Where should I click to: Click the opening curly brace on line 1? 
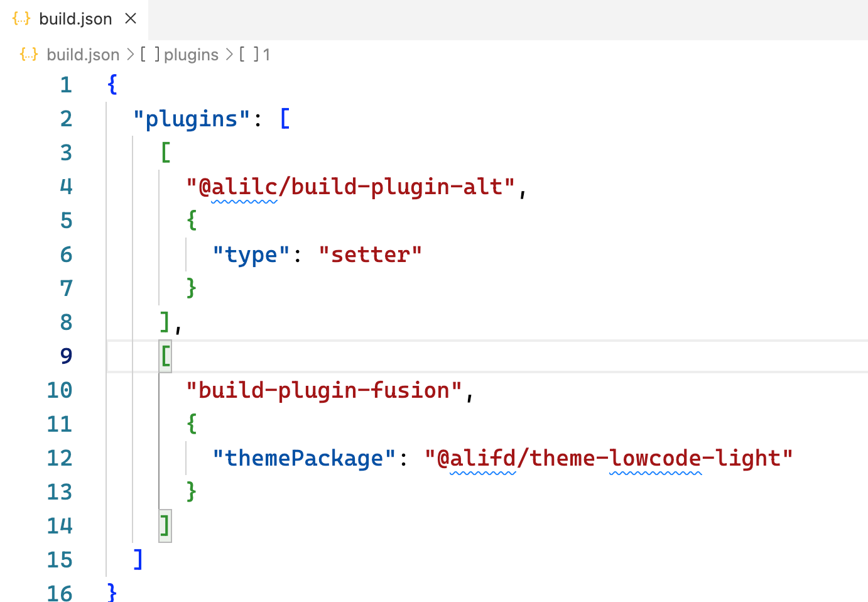(x=112, y=85)
